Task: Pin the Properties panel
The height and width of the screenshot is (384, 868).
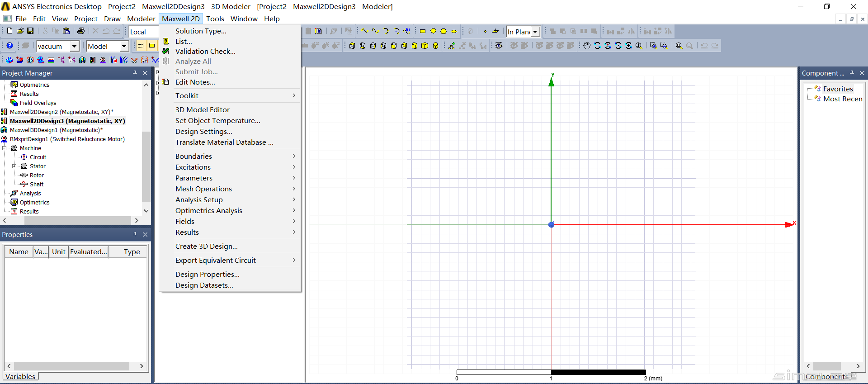Action: [x=135, y=234]
